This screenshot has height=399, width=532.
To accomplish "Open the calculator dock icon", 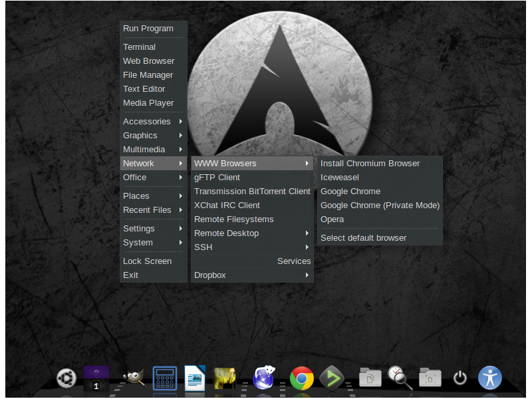I will [165, 378].
